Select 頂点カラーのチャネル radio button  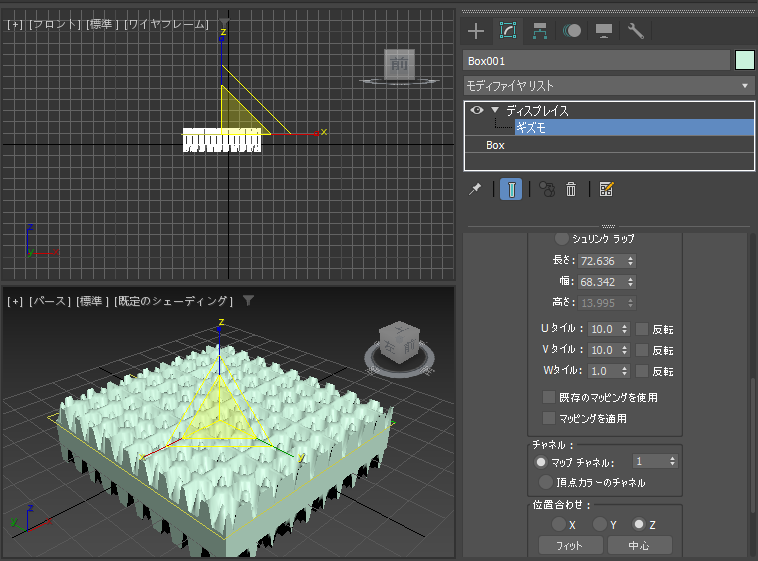point(546,482)
